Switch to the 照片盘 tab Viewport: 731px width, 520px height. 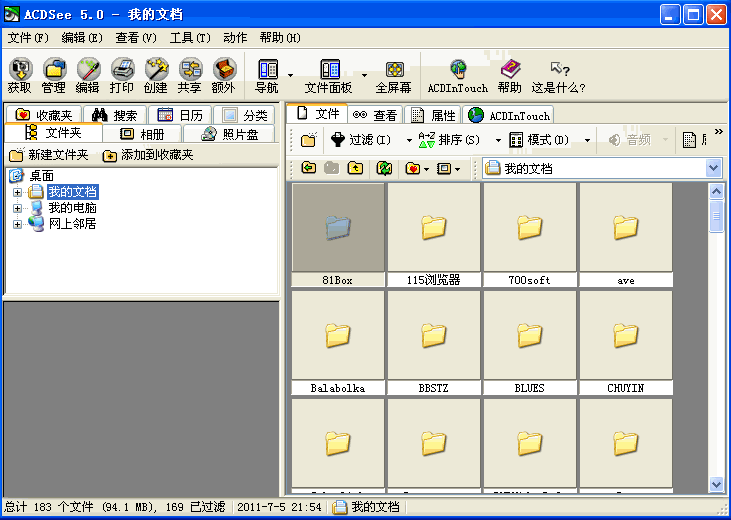click(229, 134)
